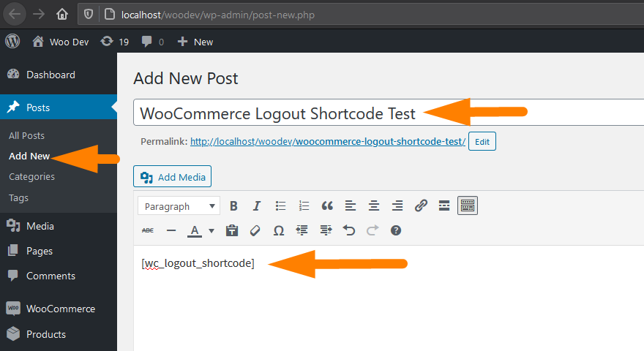This screenshot has height=351, width=644.
Task: Increase the indent
Action: [326, 231]
